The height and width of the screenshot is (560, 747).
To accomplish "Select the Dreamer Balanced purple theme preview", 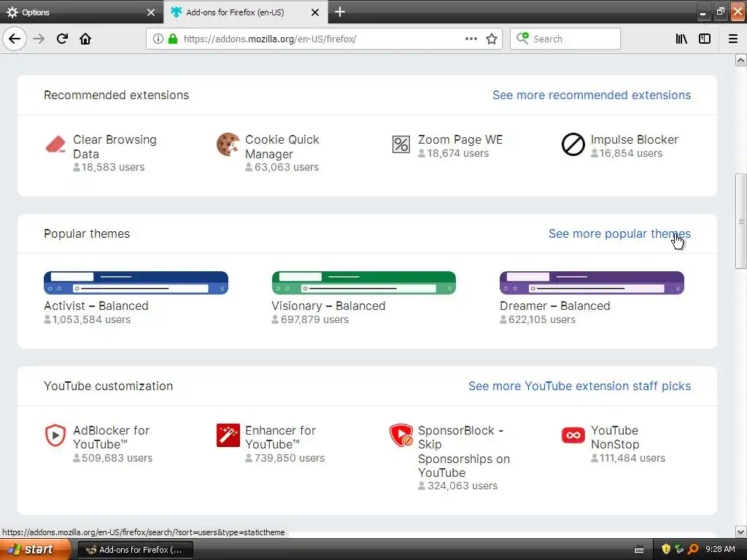I will click(592, 283).
